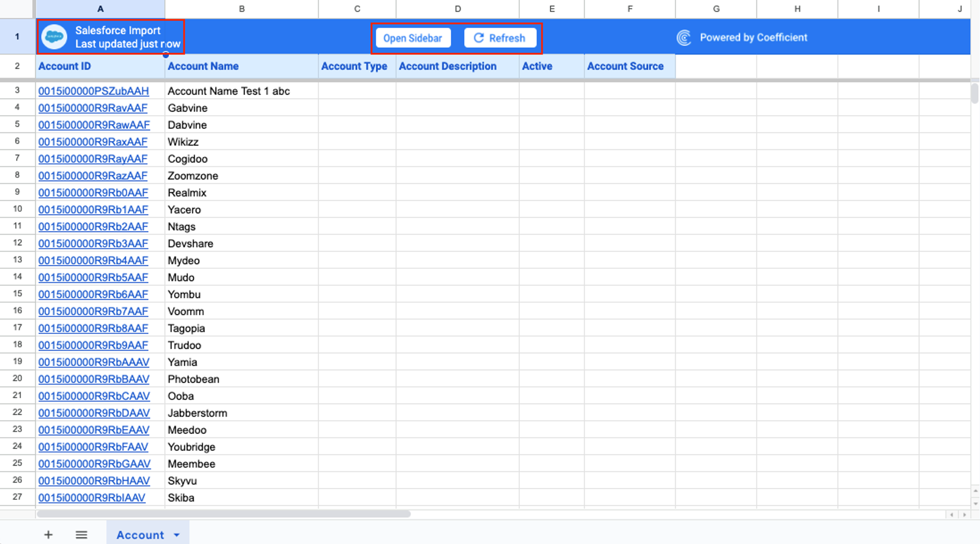Click the Salesforce cloud logo icon
Screen dimensions: 980x544
point(54,37)
